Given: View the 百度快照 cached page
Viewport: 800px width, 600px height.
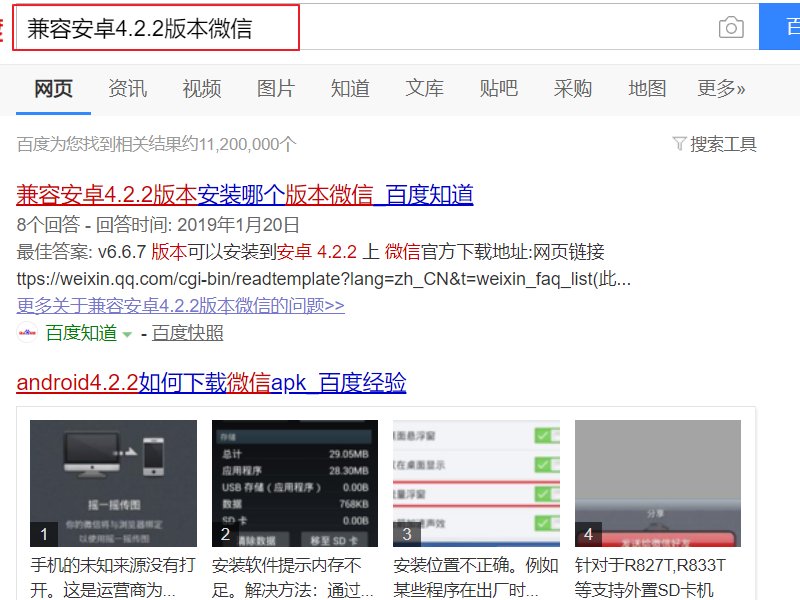Looking at the screenshot, I should (x=186, y=333).
